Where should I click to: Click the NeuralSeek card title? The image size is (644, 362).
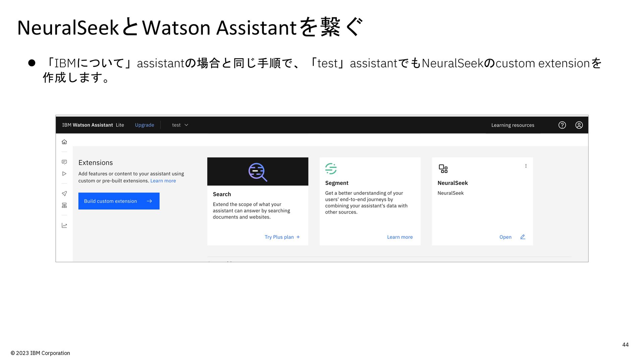click(x=452, y=183)
